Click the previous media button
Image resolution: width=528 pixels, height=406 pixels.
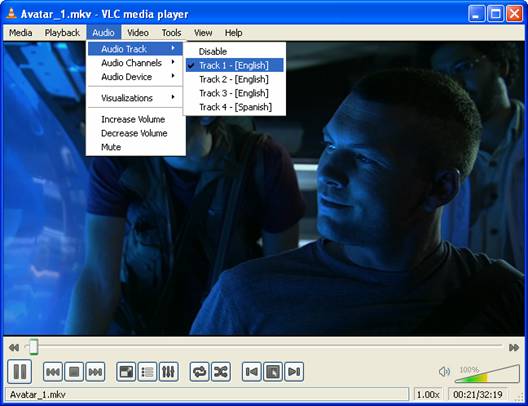pos(53,372)
